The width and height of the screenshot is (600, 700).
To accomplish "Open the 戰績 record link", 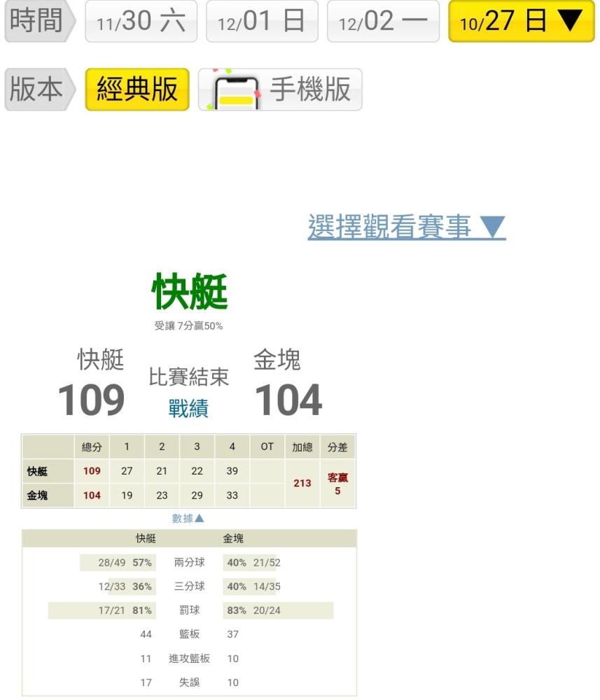I will tap(188, 407).
